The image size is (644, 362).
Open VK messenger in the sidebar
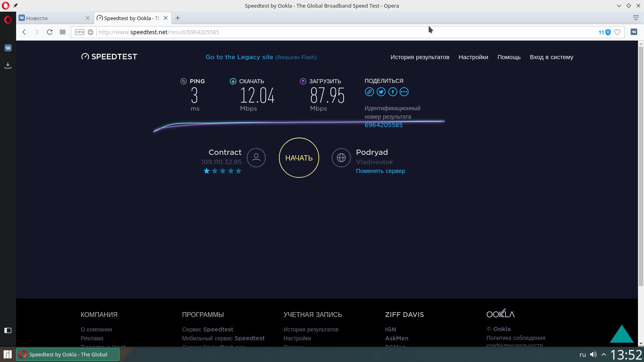(x=8, y=48)
